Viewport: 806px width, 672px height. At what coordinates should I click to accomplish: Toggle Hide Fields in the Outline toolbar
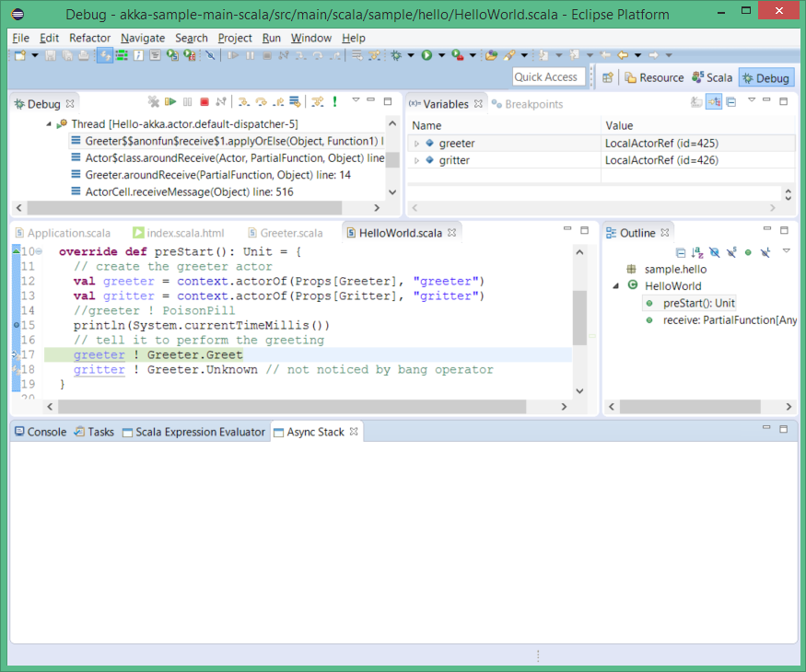(714, 251)
